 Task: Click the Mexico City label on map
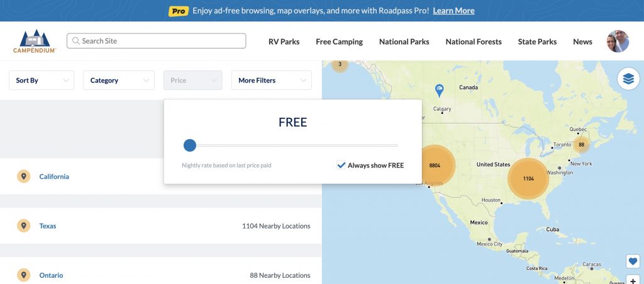pyautogui.click(x=489, y=244)
